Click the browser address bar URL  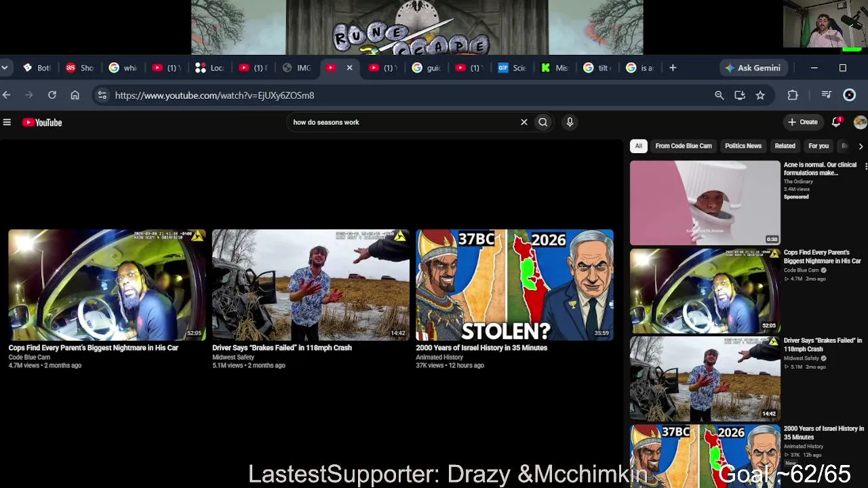tap(214, 96)
